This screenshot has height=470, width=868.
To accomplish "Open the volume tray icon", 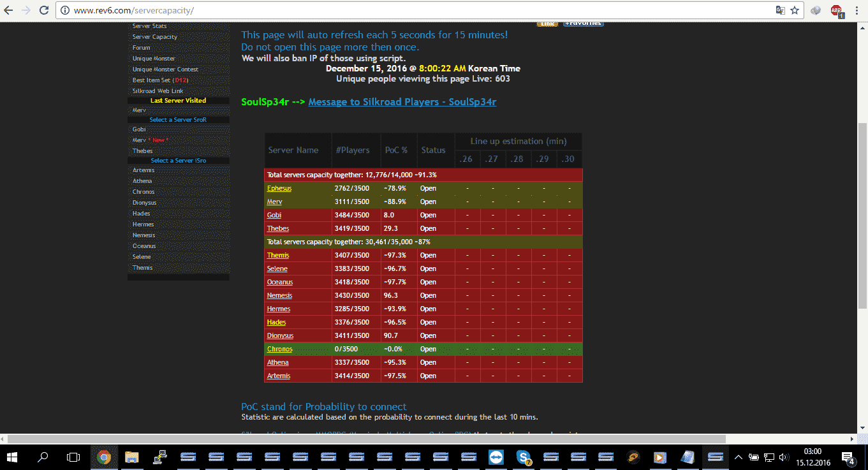I will coord(784,457).
